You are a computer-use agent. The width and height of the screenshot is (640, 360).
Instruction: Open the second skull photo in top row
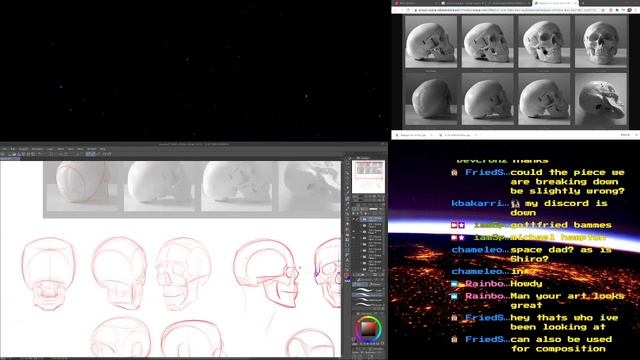[487, 42]
